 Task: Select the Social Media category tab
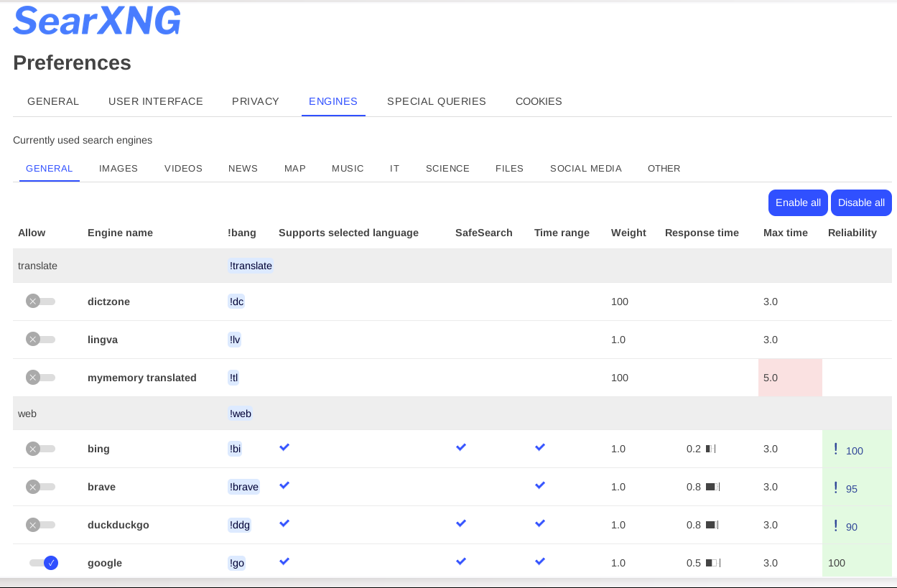click(x=586, y=169)
